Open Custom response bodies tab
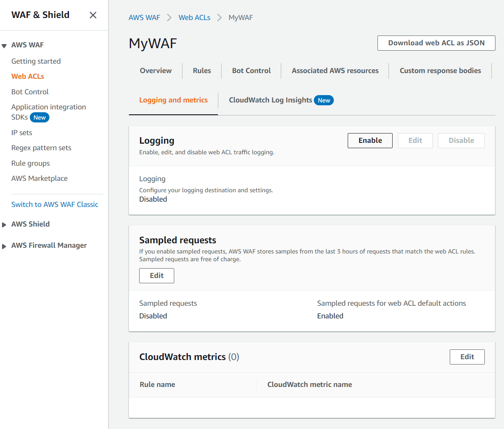The height and width of the screenshot is (429, 504). point(440,71)
